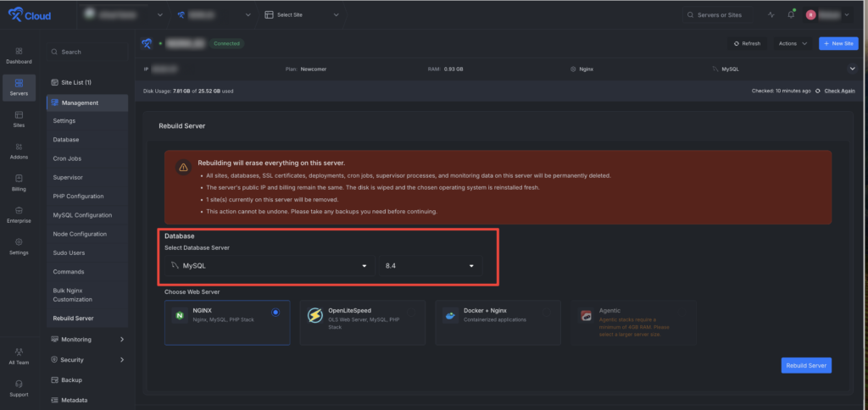868x410 pixels.
Task: Open the Billing sidebar icon
Action: point(19,178)
